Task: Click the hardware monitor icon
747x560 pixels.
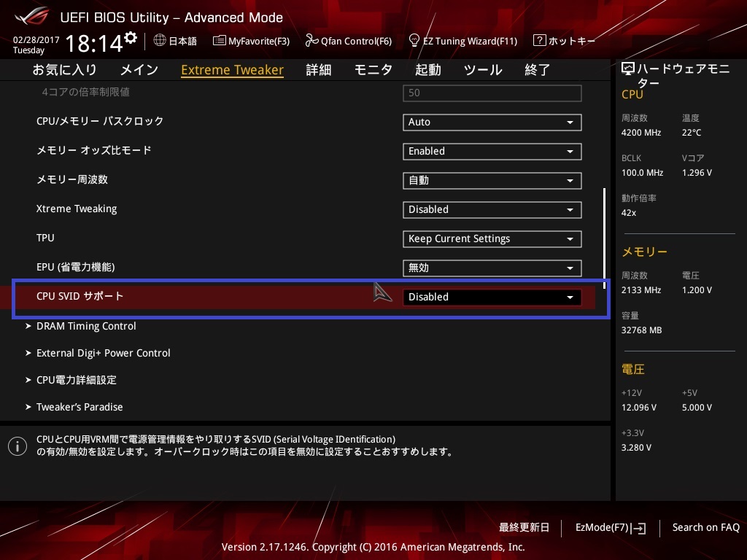Action: [x=628, y=69]
